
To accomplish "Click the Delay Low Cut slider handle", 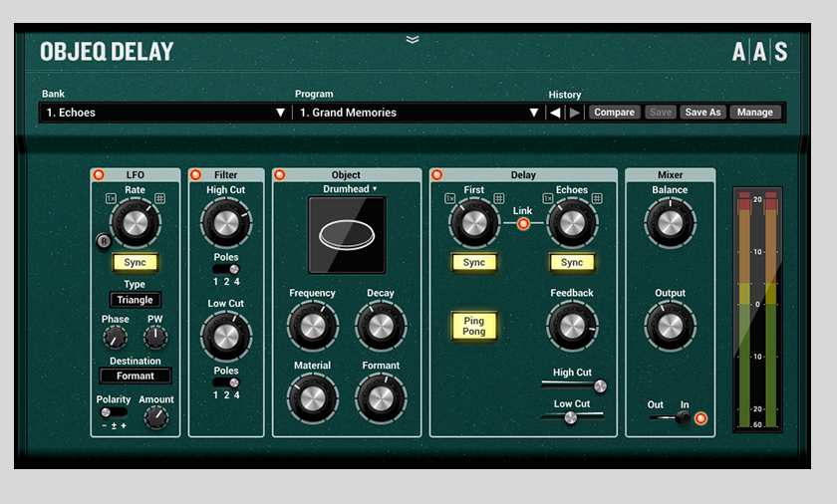I will 571,417.
